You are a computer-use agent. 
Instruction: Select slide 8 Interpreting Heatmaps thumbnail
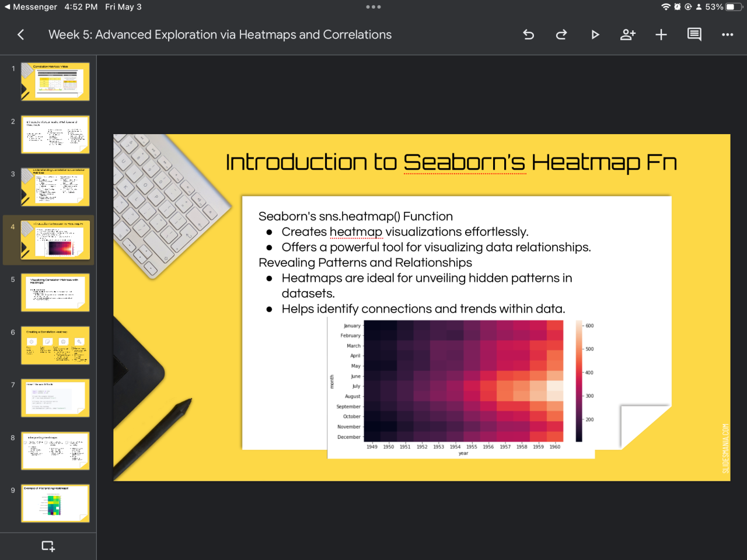click(55, 451)
